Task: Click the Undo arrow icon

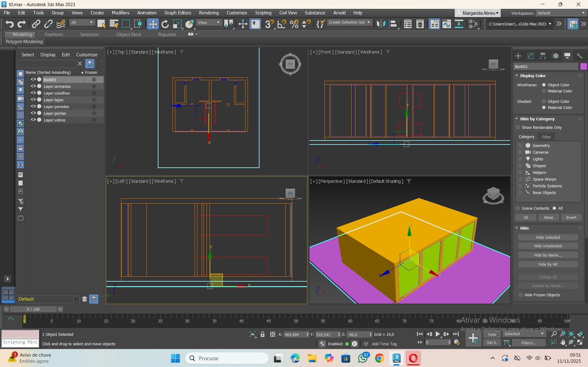Action: (9, 24)
